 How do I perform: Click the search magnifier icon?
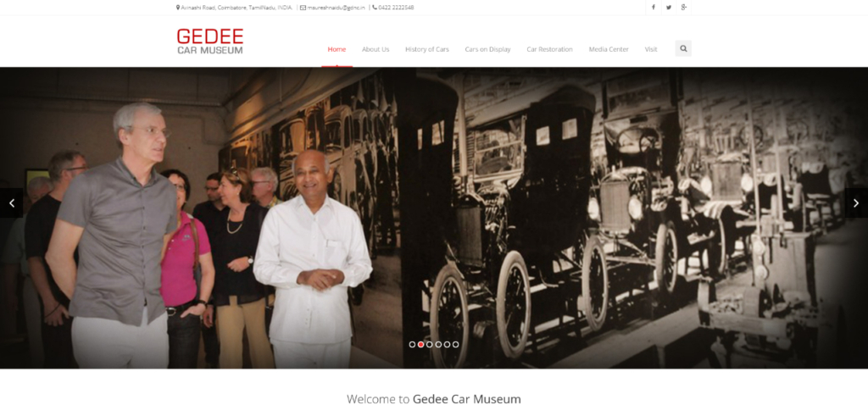pyautogui.click(x=684, y=48)
